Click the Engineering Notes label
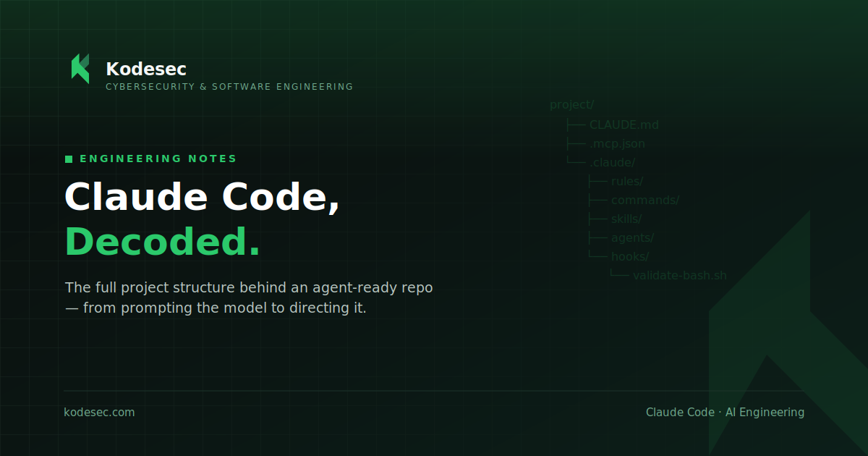Image resolution: width=868 pixels, height=456 pixels. coord(158,159)
